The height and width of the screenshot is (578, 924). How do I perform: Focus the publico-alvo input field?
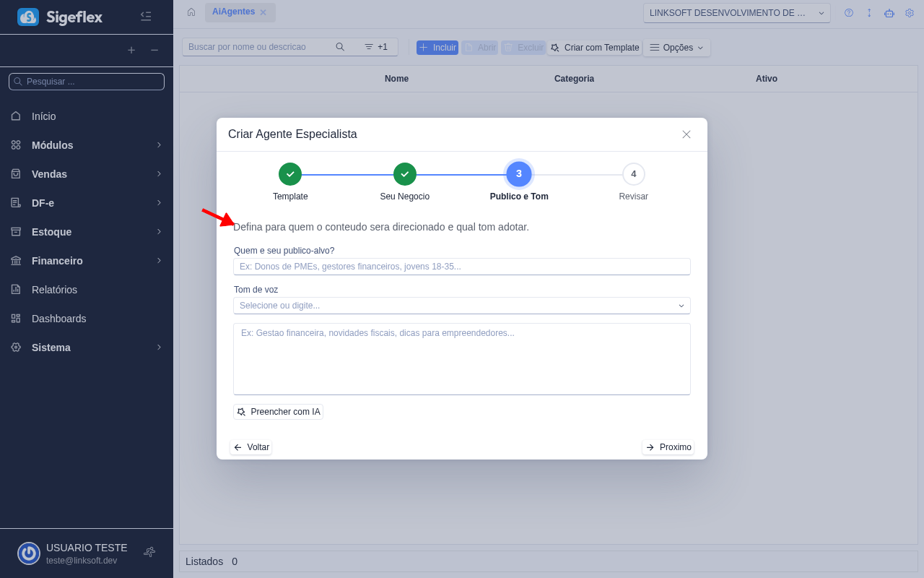(462, 267)
